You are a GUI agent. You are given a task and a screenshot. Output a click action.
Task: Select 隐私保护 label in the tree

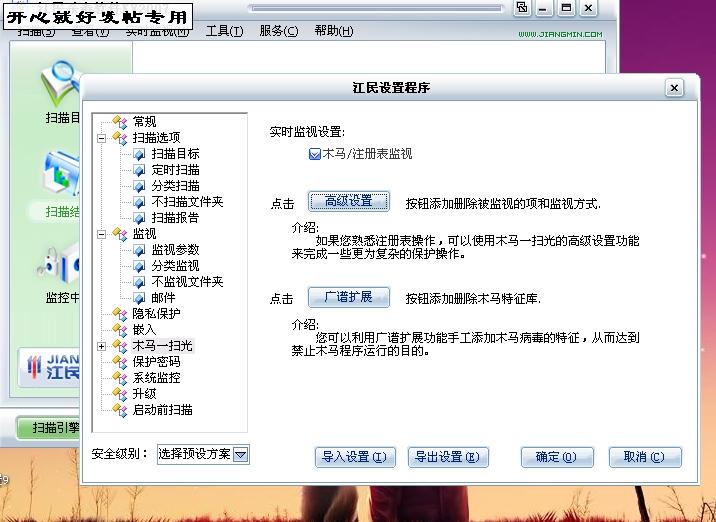tap(156, 314)
